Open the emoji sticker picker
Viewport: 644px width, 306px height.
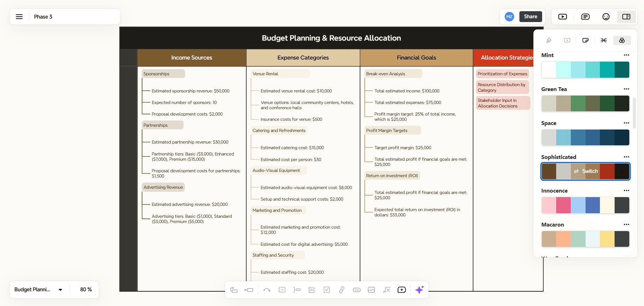pos(606,17)
